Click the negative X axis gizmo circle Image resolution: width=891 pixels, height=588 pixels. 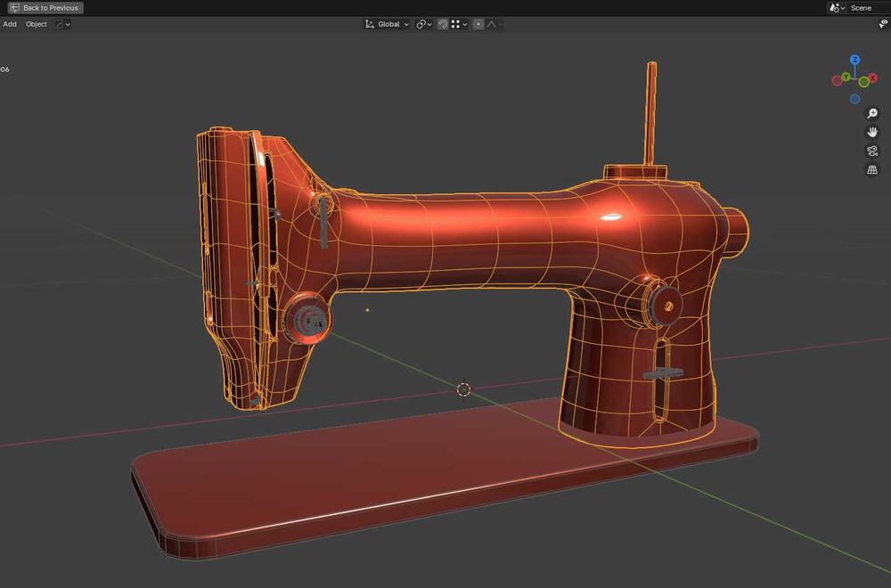click(x=837, y=81)
